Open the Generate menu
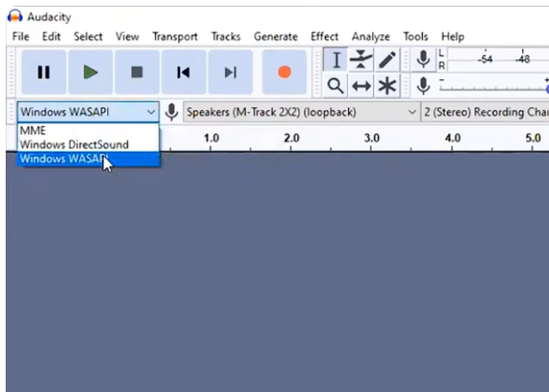The image size is (549, 392). point(275,36)
